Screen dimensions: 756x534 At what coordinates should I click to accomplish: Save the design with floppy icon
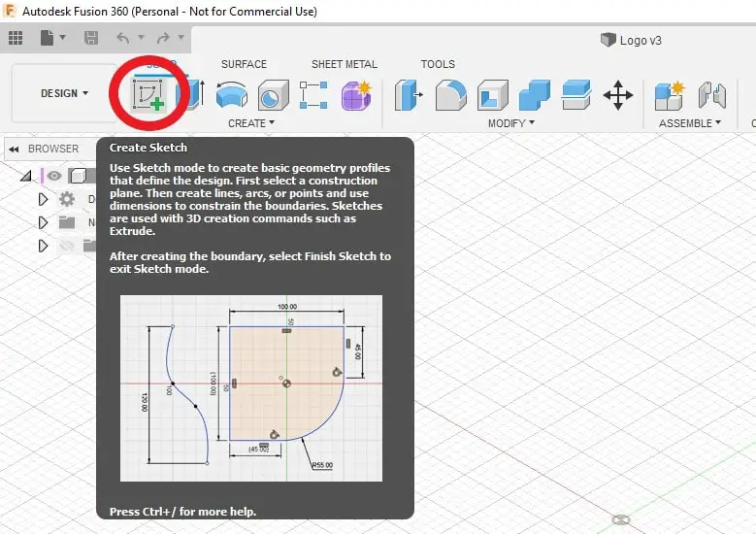[91, 38]
